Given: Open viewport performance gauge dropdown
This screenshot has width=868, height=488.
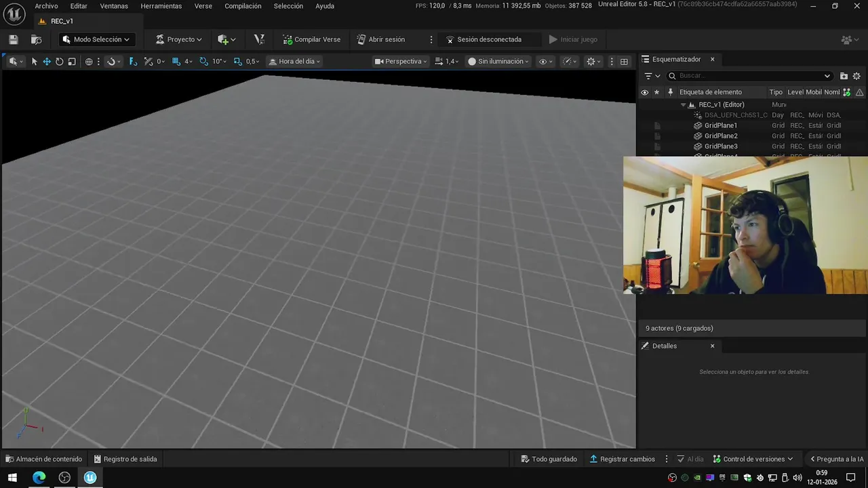Looking at the screenshot, I should (571, 61).
